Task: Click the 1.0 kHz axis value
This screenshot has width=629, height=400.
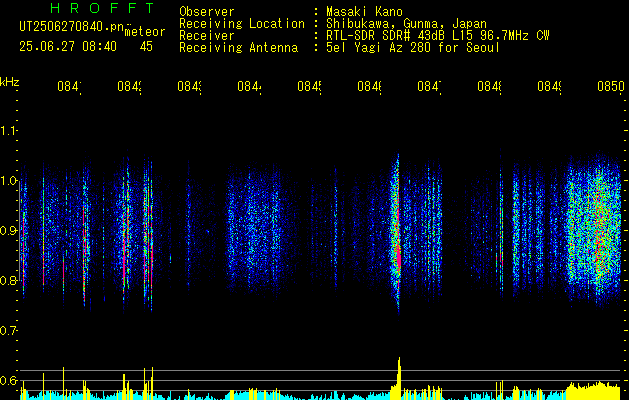Action: pos(8,181)
